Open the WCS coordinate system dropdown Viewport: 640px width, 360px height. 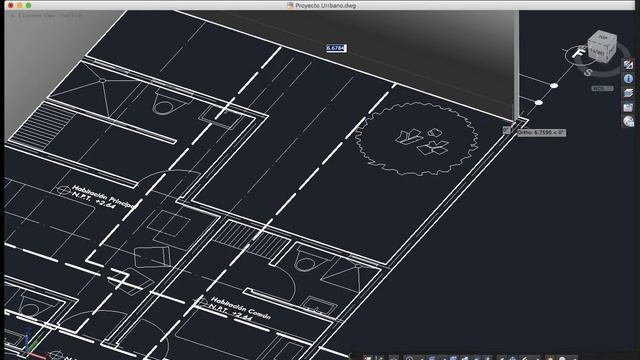[x=602, y=88]
